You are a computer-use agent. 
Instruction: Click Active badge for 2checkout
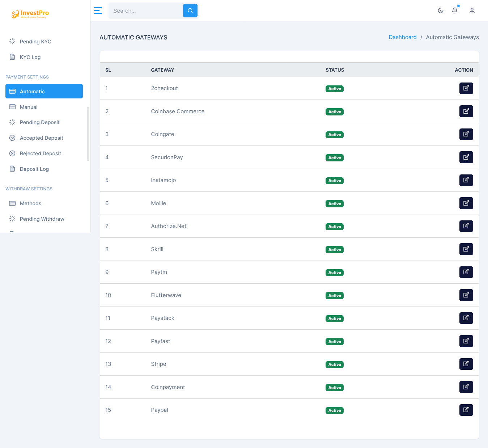point(335,89)
